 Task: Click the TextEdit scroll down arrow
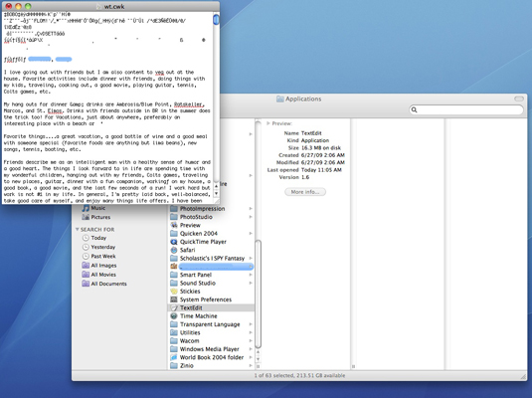(216, 194)
